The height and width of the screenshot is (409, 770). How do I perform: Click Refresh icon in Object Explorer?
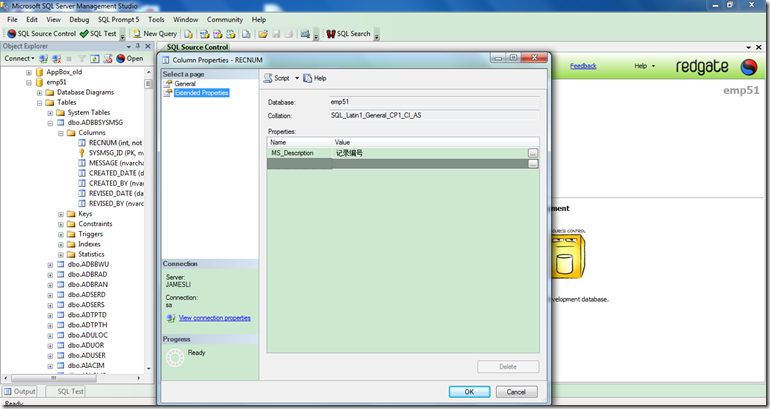(x=95, y=58)
